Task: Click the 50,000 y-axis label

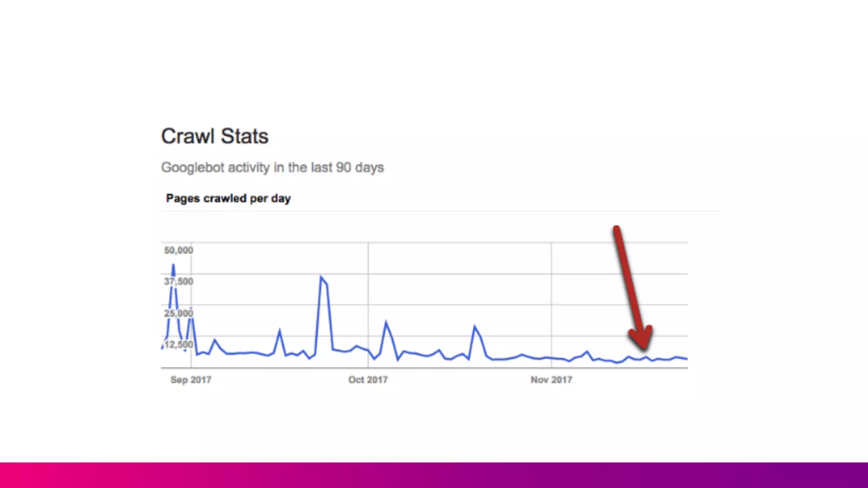Action: point(178,250)
